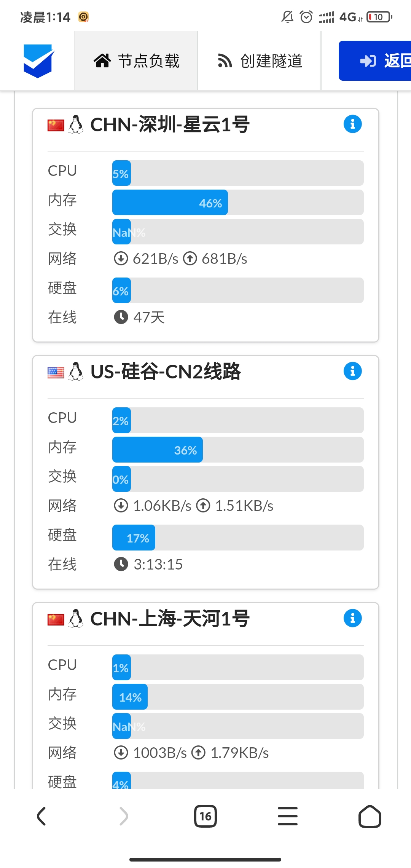Image resolution: width=411 pixels, height=868 pixels.
Task: Click the US flag on 硅谷 node card
Action: pos(56,372)
